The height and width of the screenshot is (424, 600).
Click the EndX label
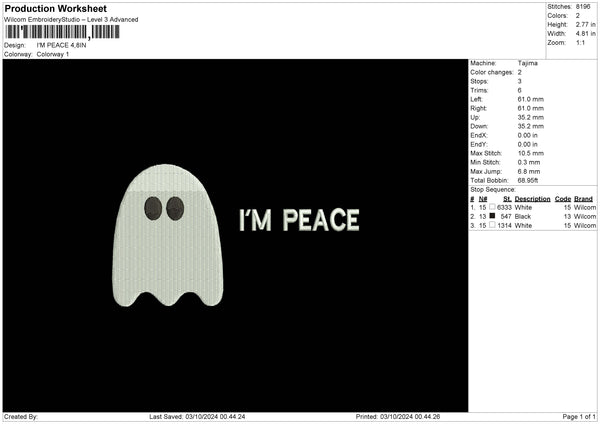(x=479, y=135)
